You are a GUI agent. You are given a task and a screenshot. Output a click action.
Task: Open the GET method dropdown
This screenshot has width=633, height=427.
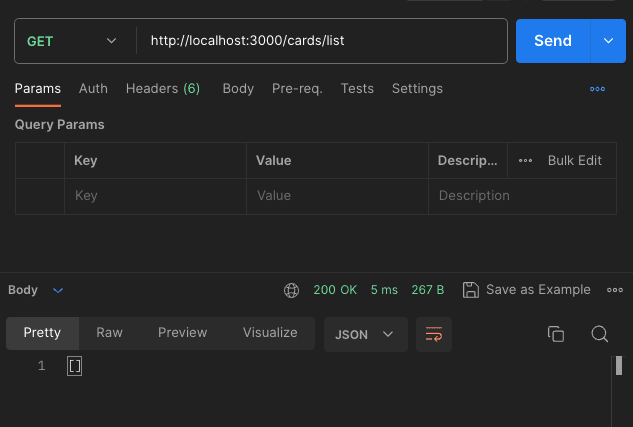72,41
